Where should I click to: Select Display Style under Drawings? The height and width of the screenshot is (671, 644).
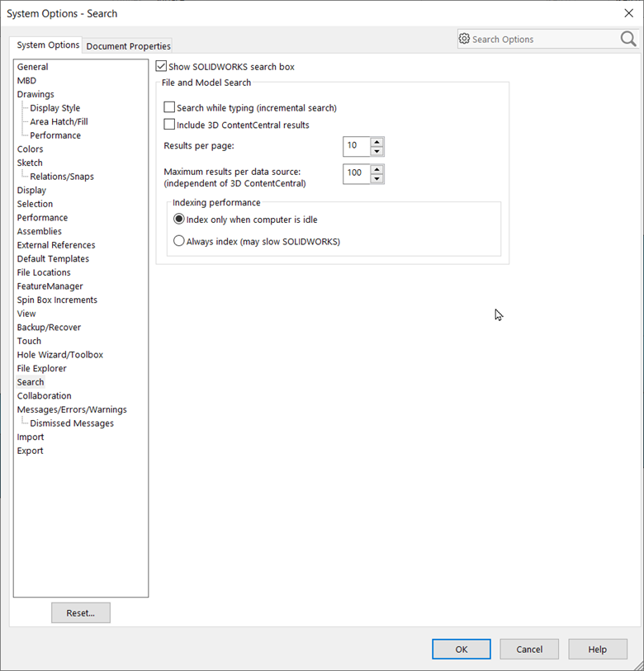(x=54, y=108)
